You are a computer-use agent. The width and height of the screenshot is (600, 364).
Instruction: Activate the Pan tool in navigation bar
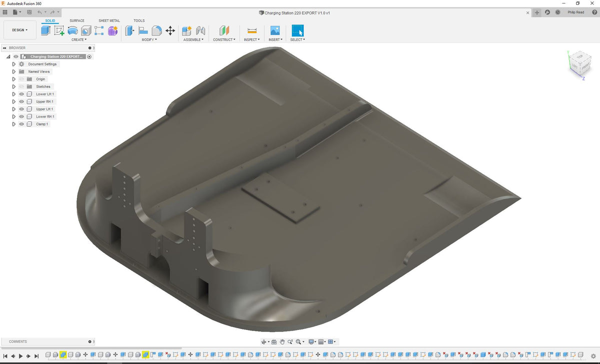click(282, 341)
